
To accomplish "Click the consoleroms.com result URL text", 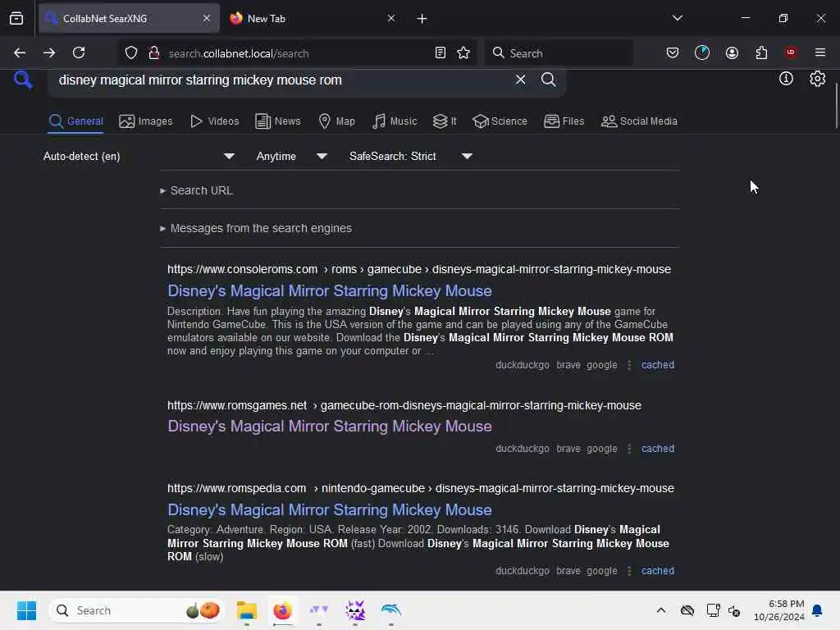I will (419, 269).
